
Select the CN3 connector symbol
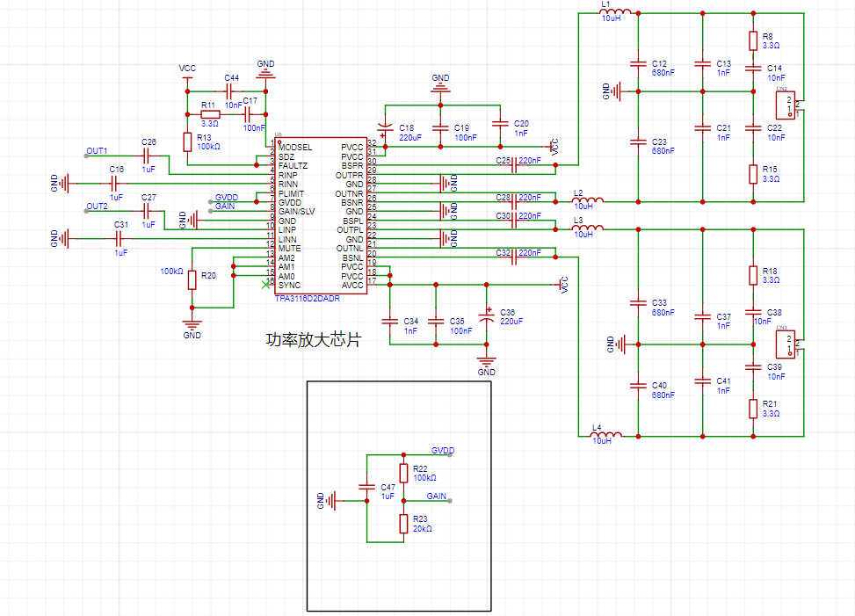point(790,344)
